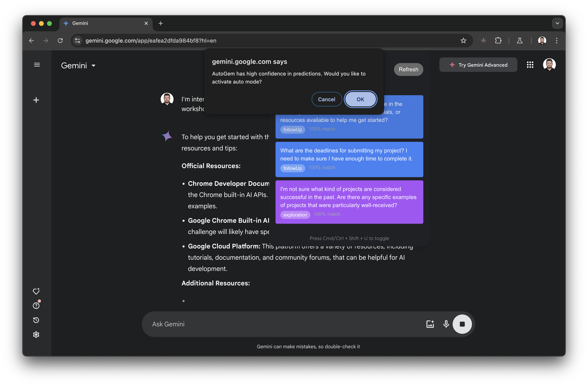This screenshot has width=588, height=386.
Task: Expand tab search chevron in title bar
Action: click(557, 23)
